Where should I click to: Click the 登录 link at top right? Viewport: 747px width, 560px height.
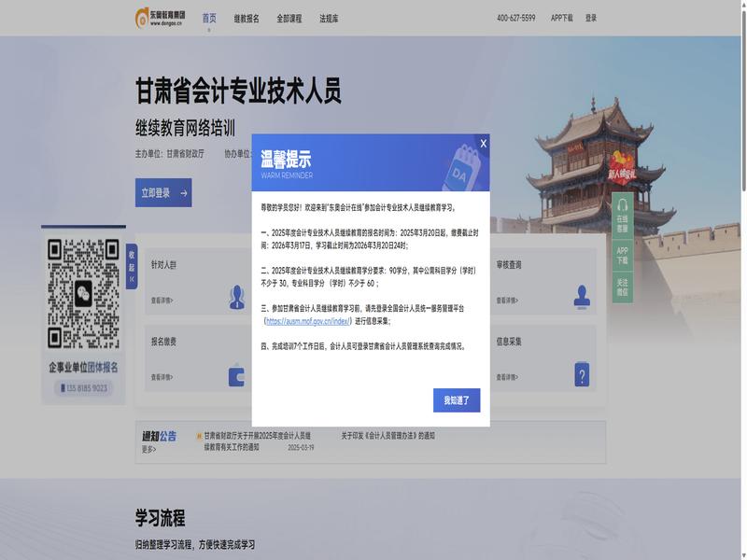(x=591, y=18)
